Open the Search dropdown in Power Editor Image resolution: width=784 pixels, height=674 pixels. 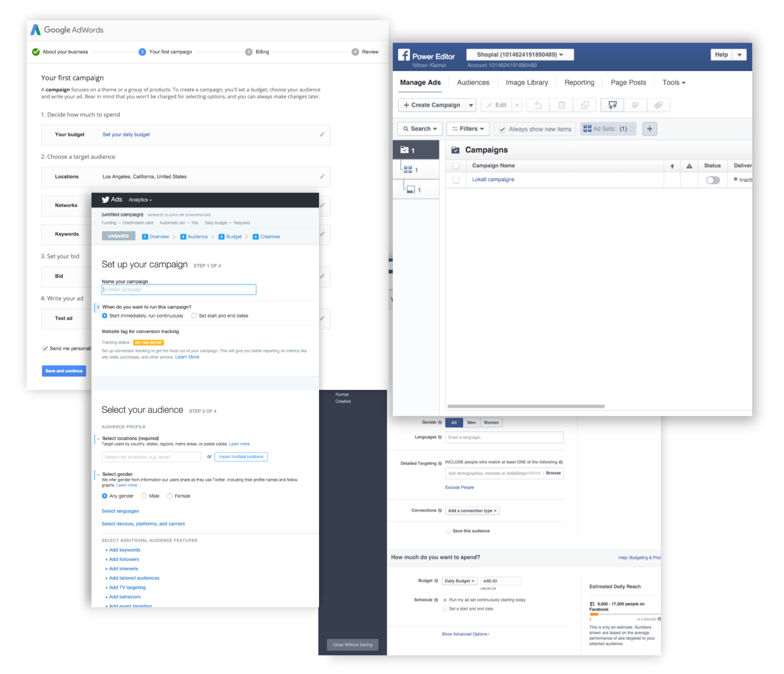[420, 129]
